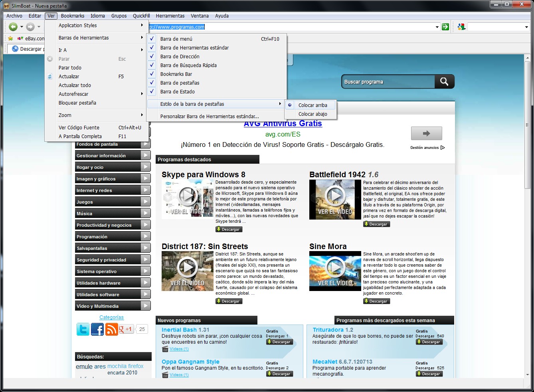
Task: Toggle Barra de Herramientas estándar checkbox
Action: tap(152, 48)
